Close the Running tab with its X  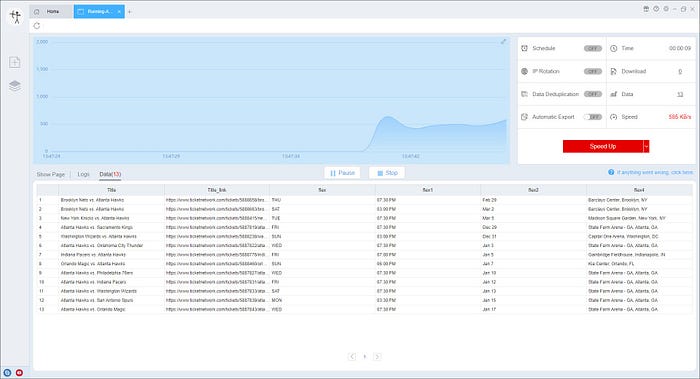point(119,12)
